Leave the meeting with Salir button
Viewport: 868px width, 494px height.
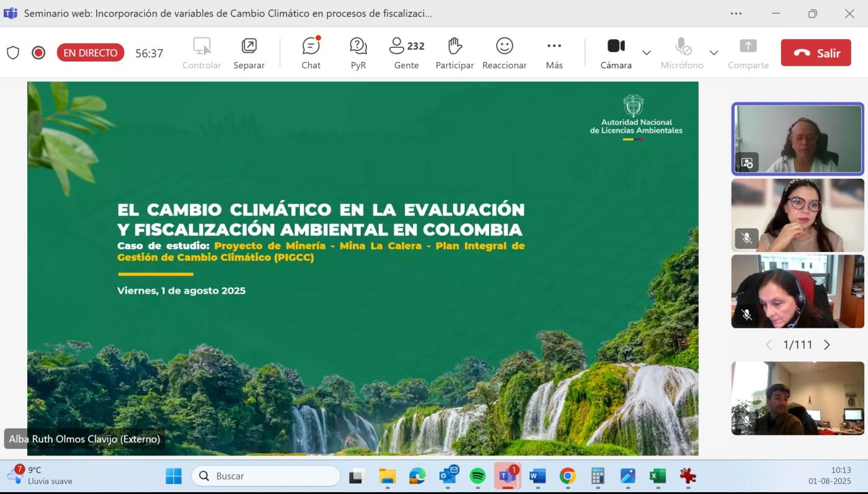[x=815, y=53]
